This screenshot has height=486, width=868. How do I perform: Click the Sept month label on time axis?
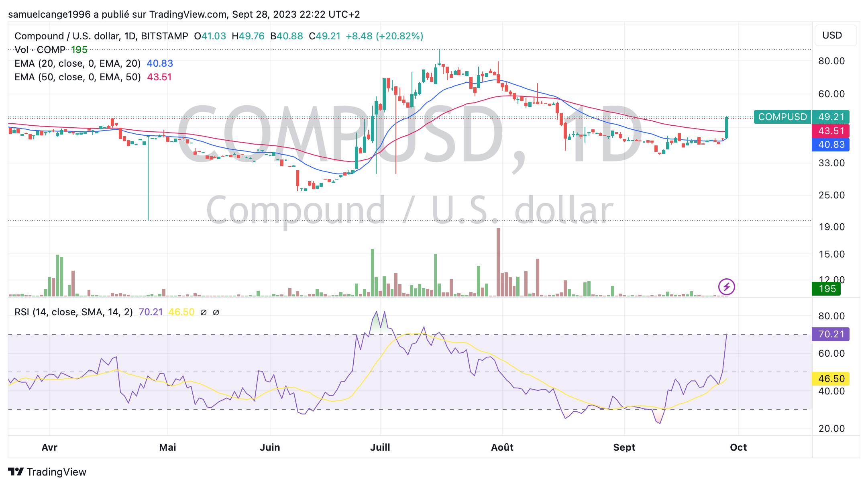click(624, 447)
